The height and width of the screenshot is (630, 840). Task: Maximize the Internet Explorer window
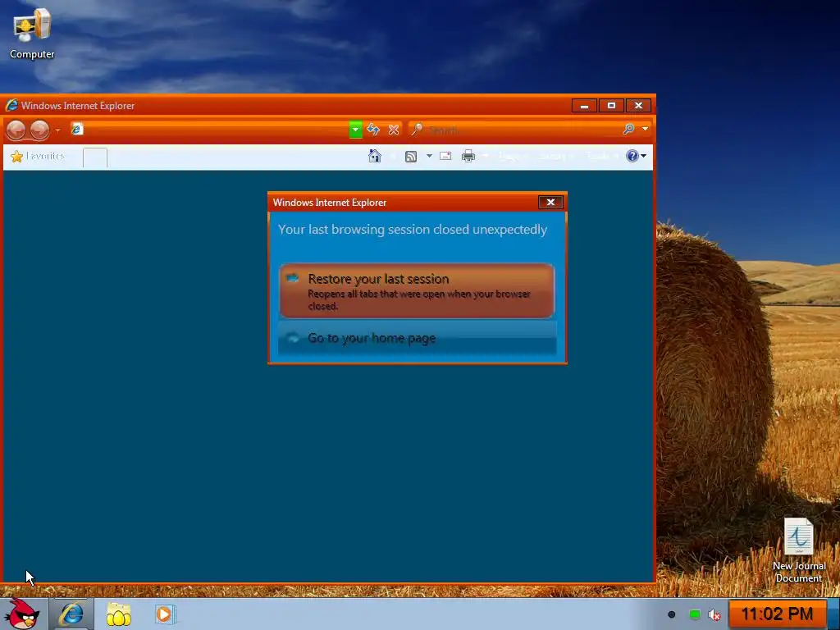pos(611,106)
